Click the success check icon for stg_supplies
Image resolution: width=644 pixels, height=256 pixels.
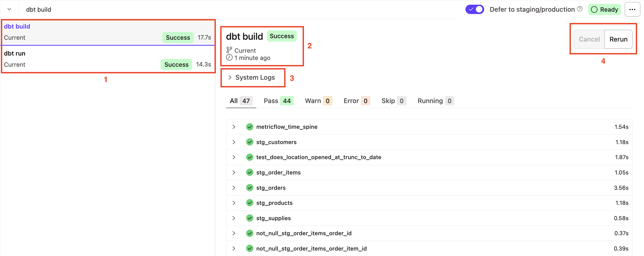249,218
